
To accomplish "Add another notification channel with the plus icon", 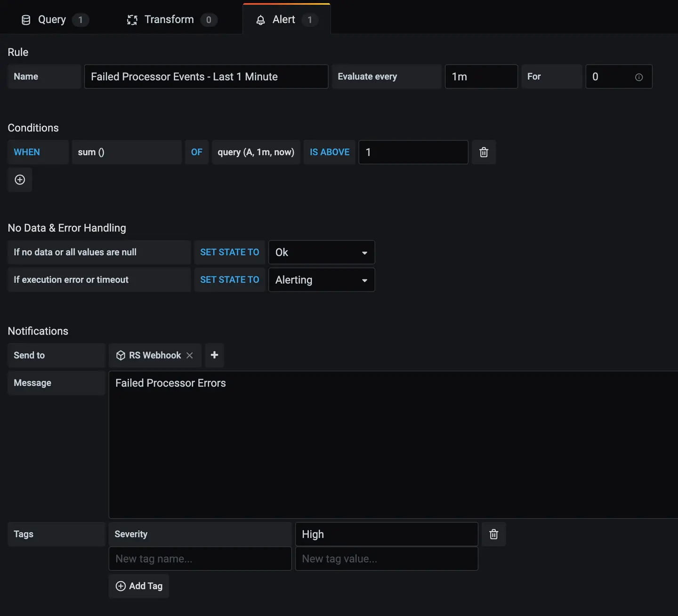I will [214, 355].
